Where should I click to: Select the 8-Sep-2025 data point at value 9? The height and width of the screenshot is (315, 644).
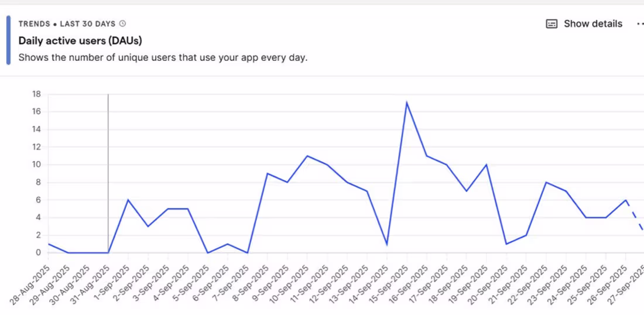pos(267,173)
